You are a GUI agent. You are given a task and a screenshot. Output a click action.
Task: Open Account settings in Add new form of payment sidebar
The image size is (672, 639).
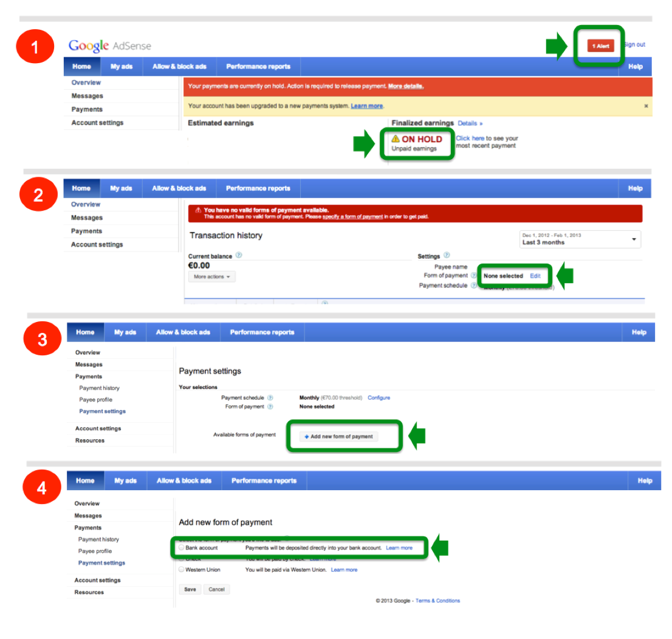pos(98,580)
